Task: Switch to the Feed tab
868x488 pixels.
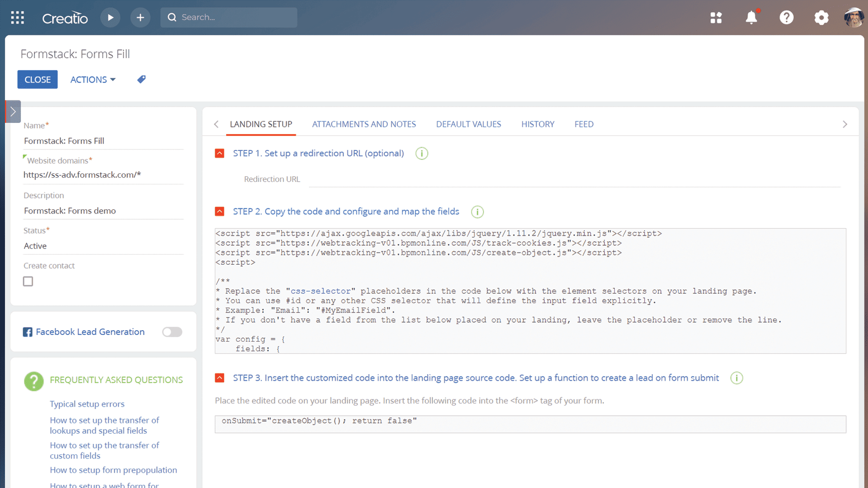Action: click(584, 124)
